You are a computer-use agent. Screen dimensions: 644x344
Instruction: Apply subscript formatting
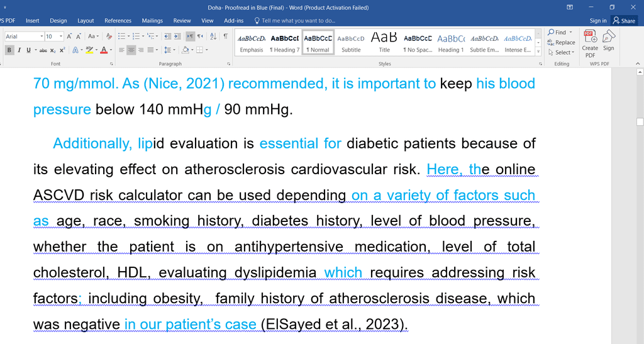click(53, 50)
